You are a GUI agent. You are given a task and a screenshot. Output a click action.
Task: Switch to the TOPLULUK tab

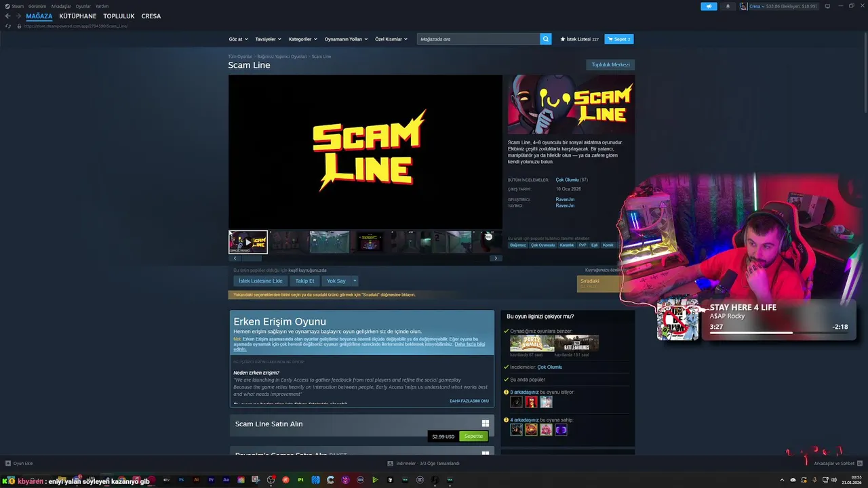point(119,16)
